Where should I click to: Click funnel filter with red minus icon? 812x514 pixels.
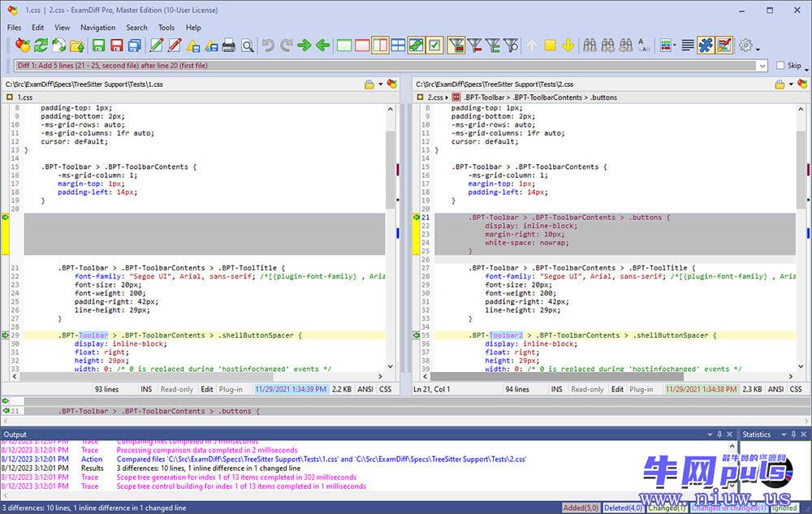click(x=474, y=45)
